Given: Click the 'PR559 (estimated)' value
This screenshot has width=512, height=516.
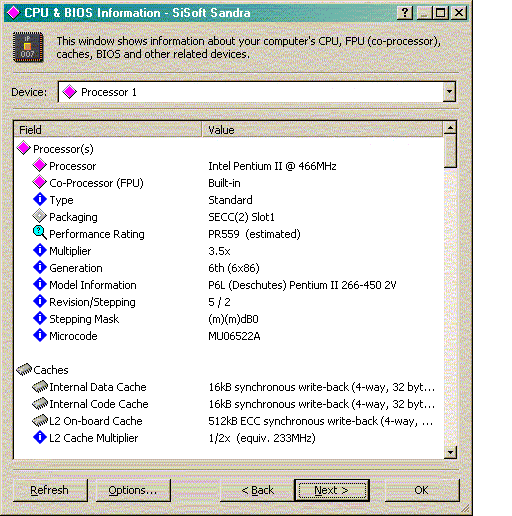Looking at the screenshot, I should pyautogui.click(x=254, y=234).
